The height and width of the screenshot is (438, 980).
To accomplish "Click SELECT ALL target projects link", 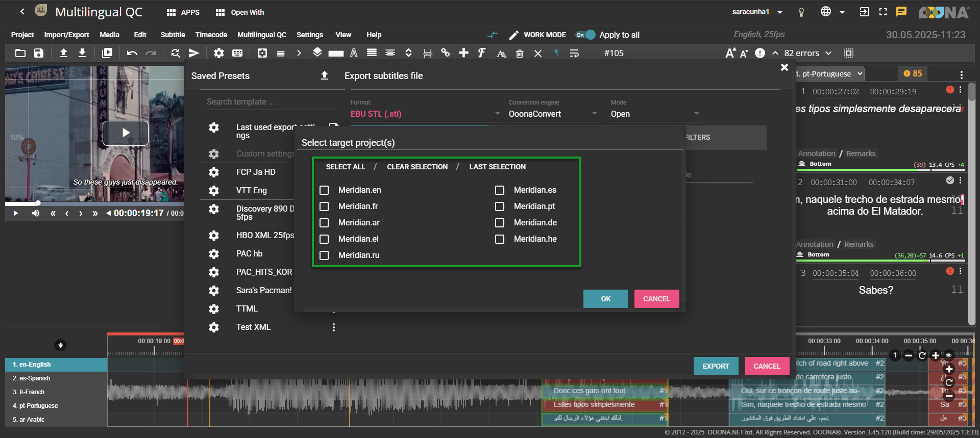I will 346,167.
